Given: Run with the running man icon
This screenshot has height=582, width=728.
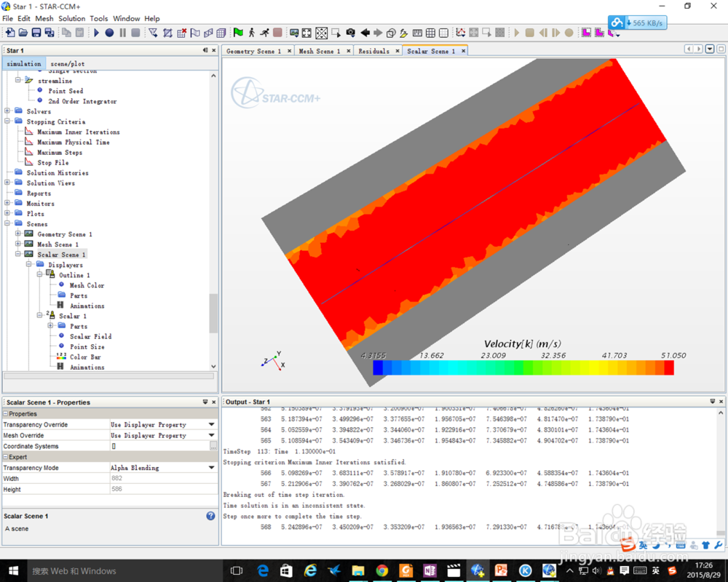Looking at the screenshot, I should 264,33.
